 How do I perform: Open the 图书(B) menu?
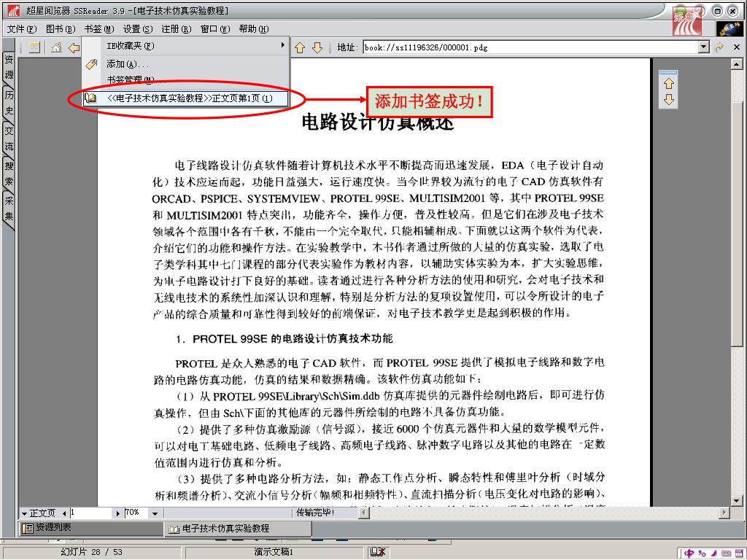coord(61,29)
